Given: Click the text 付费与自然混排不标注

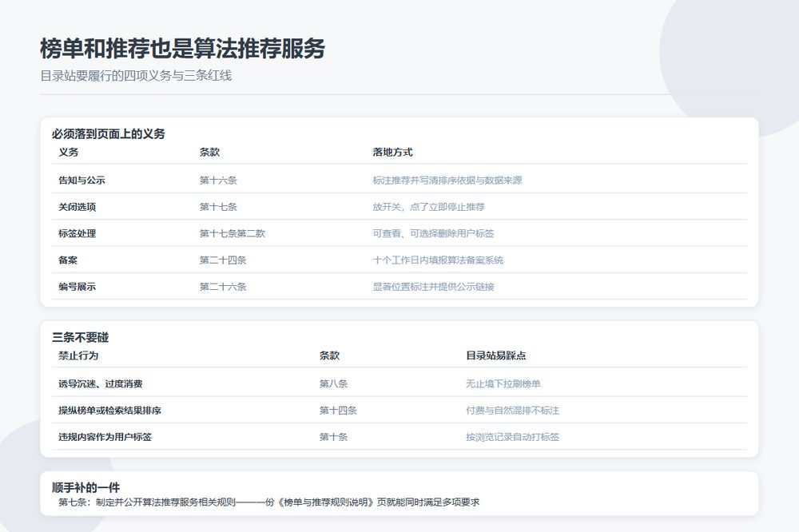Looking at the screenshot, I should [512, 411].
